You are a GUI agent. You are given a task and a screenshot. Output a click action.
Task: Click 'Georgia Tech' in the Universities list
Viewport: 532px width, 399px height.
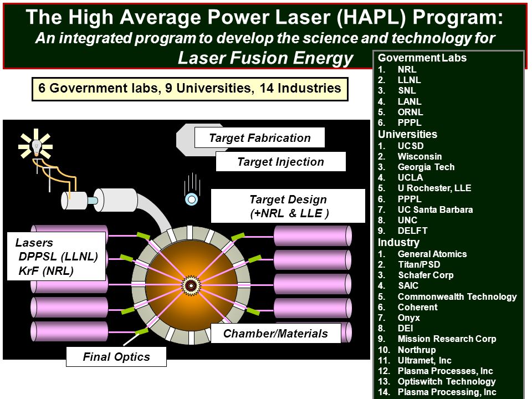426,167
